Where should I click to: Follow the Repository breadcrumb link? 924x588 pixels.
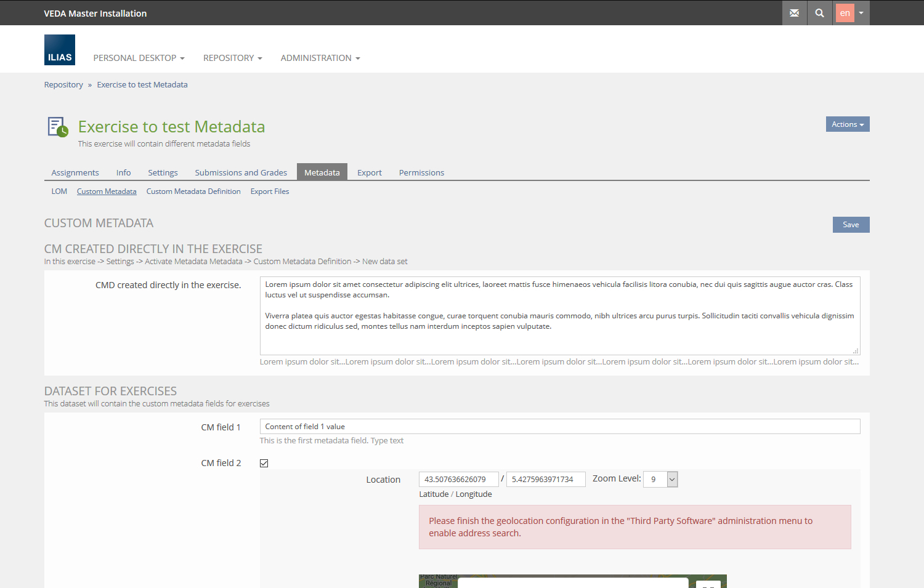point(63,85)
